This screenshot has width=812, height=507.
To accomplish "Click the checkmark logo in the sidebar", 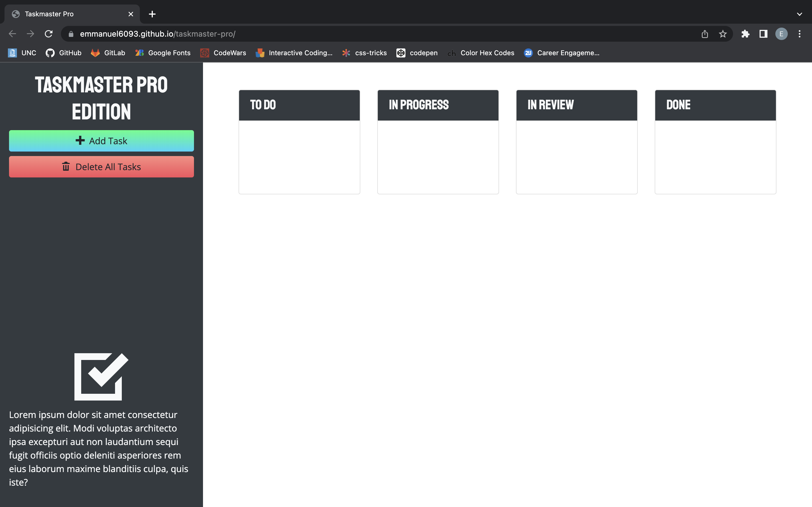I will pos(101,377).
